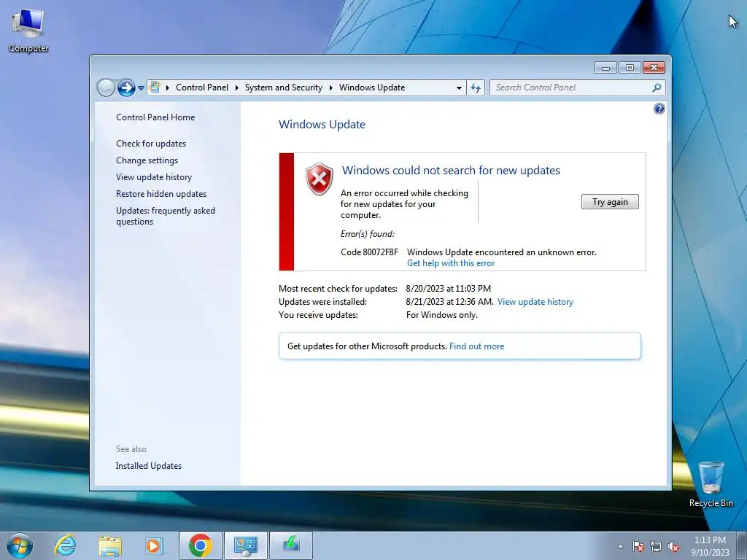Image resolution: width=747 pixels, height=560 pixels.
Task: Click View update history next to install date
Action: 535,302
